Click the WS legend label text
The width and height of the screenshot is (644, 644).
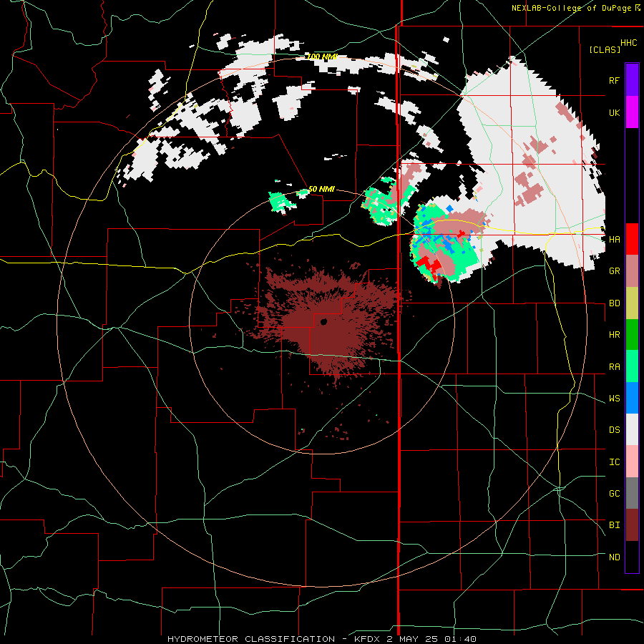(x=615, y=399)
